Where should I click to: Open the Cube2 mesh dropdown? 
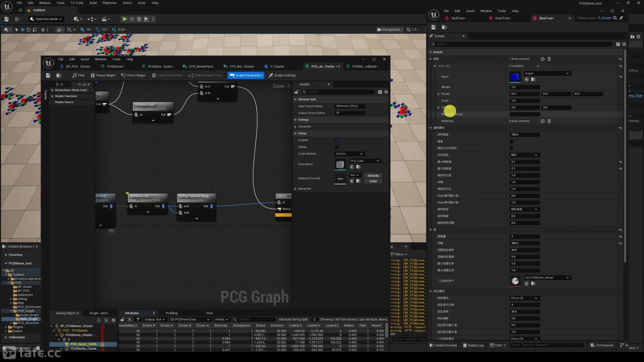pos(547,73)
